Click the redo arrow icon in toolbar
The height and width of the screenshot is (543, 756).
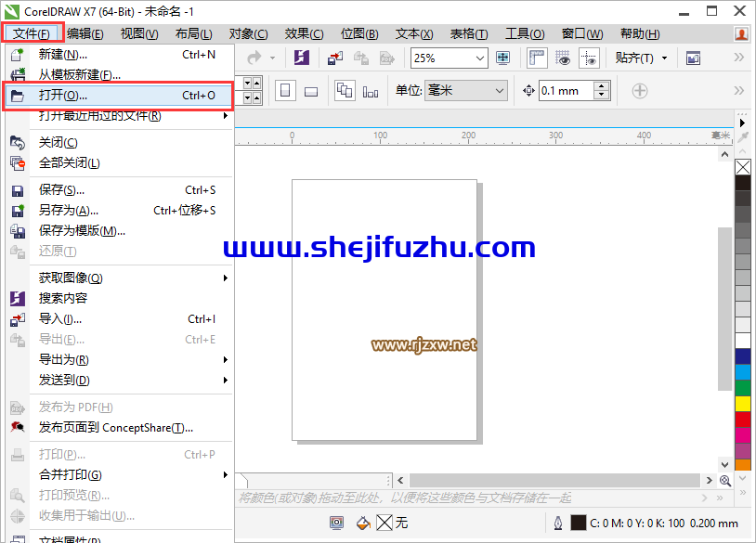click(254, 58)
